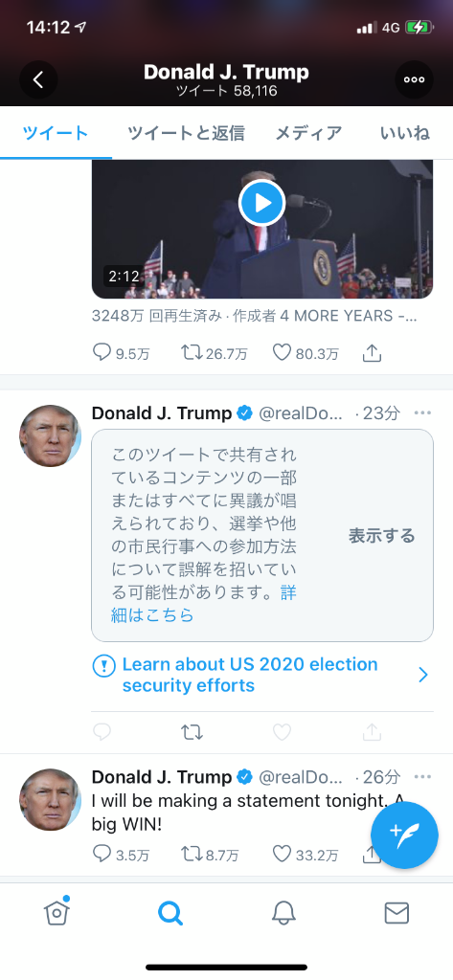Open options on the 26分 tweet

[x=423, y=776]
